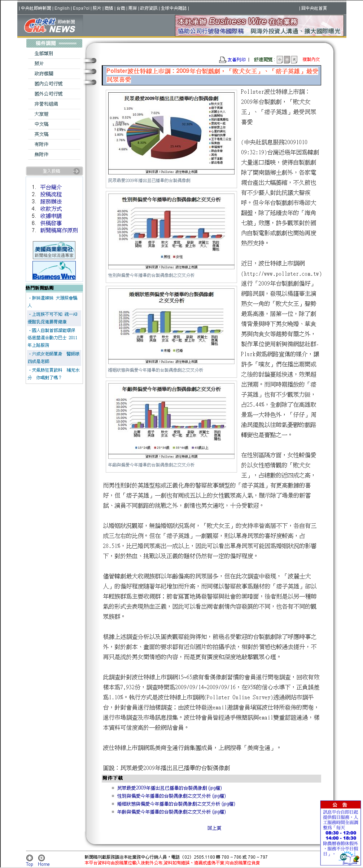
Task: Select 英文稿 category in the sidebar
Action: coord(41,134)
